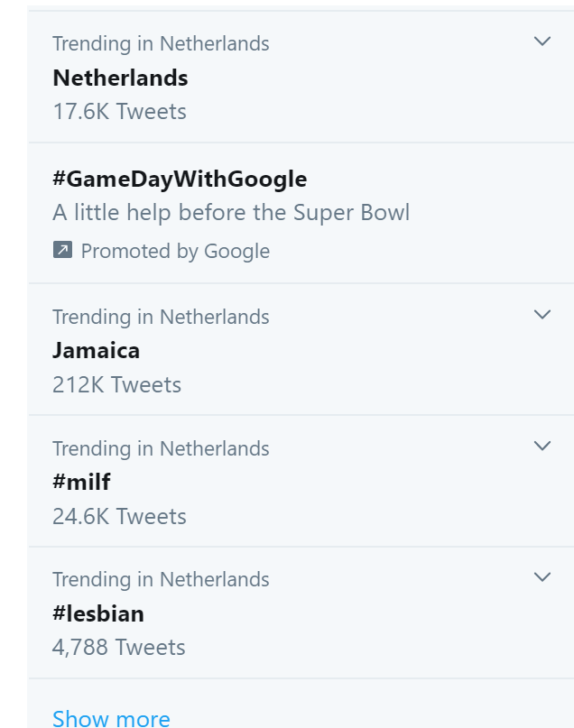Click Show more to see more trends

tap(111, 718)
